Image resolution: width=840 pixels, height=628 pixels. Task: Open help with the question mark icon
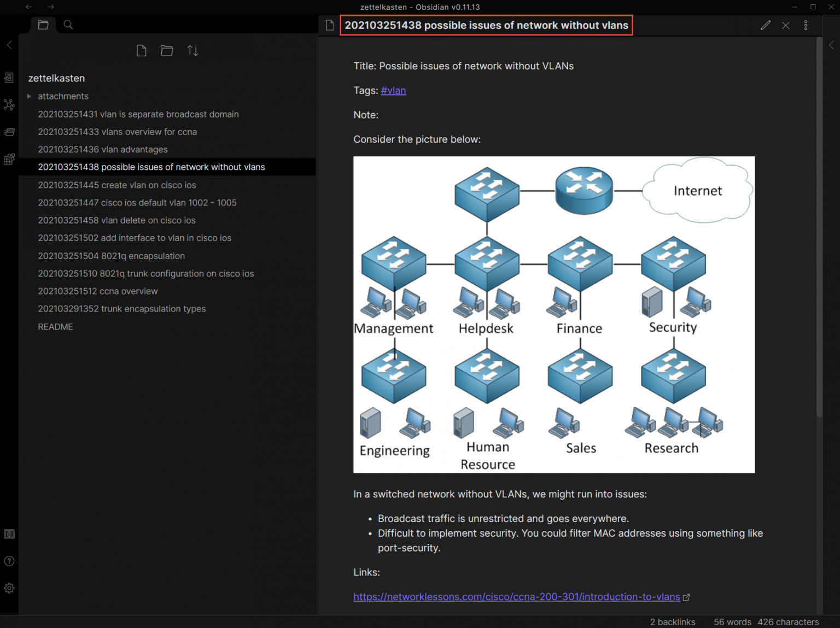(9, 561)
